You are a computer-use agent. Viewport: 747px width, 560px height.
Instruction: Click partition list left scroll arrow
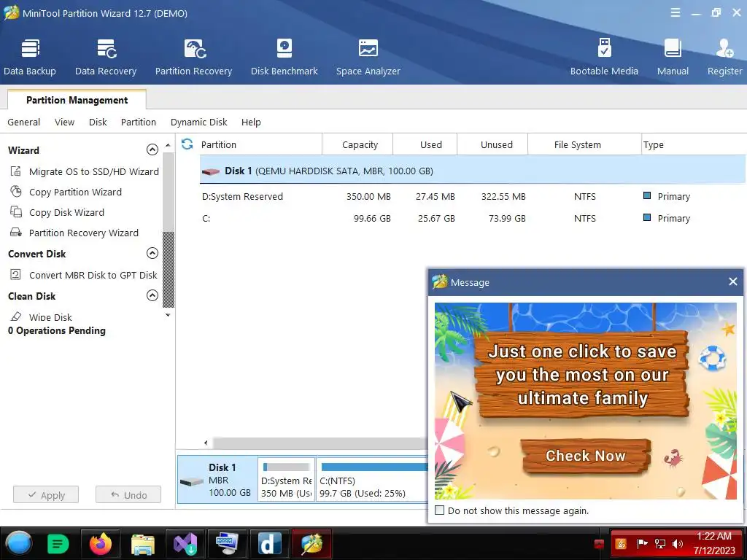205,443
